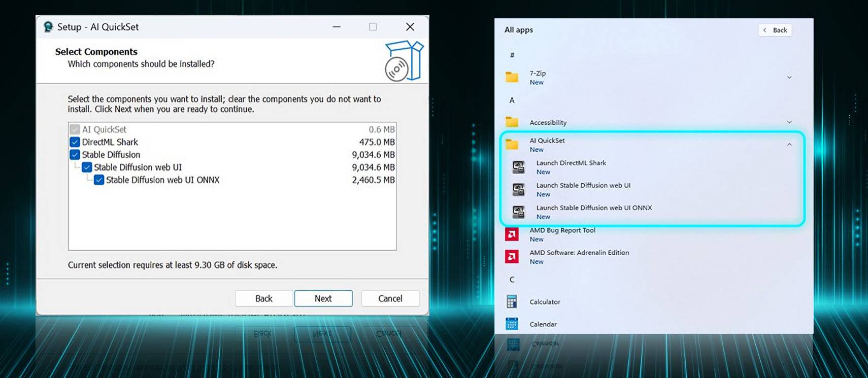Click the 'AI QuickSet' folder name in All apps
The height and width of the screenshot is (378, 868).
547,141
